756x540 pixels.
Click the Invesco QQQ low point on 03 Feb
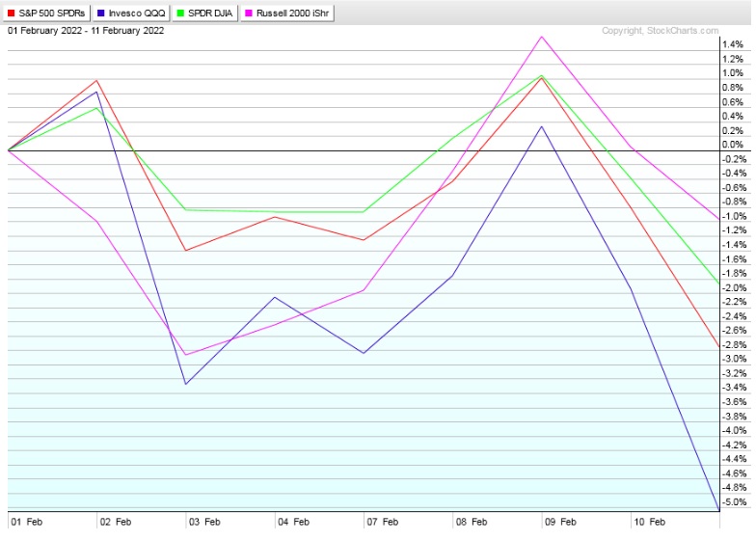click(186, 384)
